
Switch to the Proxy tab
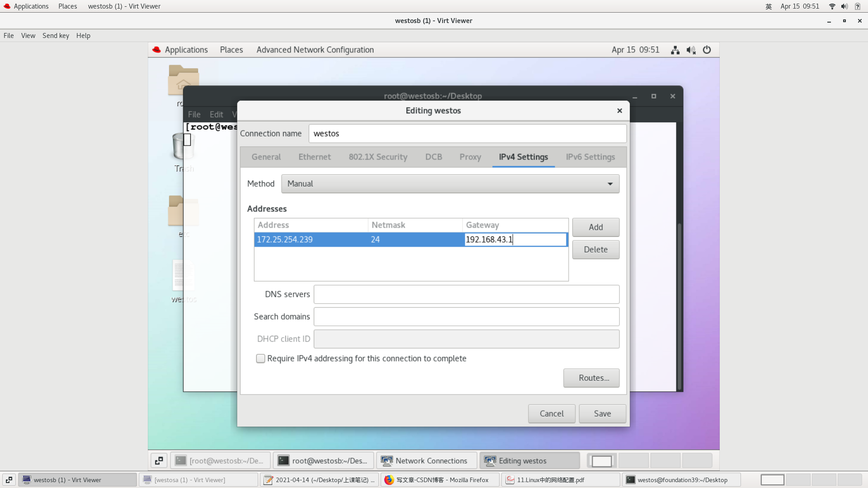[x=470, y=157]
